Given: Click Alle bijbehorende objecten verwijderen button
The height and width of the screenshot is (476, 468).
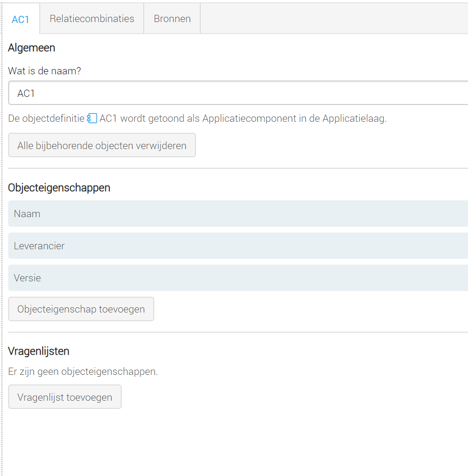Looking at the screenshot, I should (x=102, y=145).
